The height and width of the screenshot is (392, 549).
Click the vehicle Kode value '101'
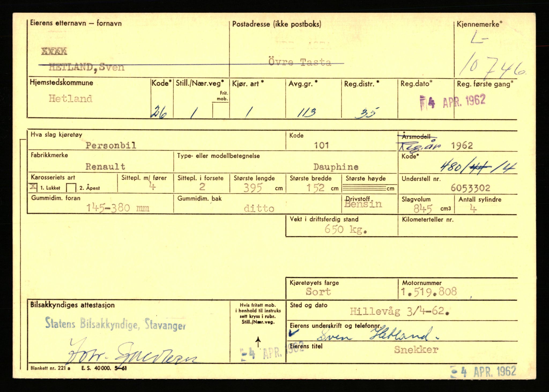click(321, 145)
